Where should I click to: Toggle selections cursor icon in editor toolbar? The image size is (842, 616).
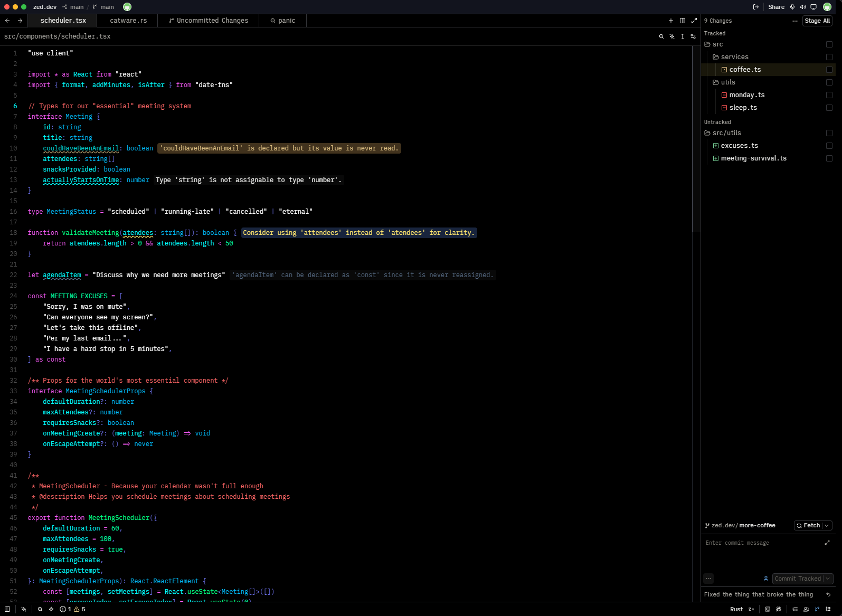click(x=683, y=36)
